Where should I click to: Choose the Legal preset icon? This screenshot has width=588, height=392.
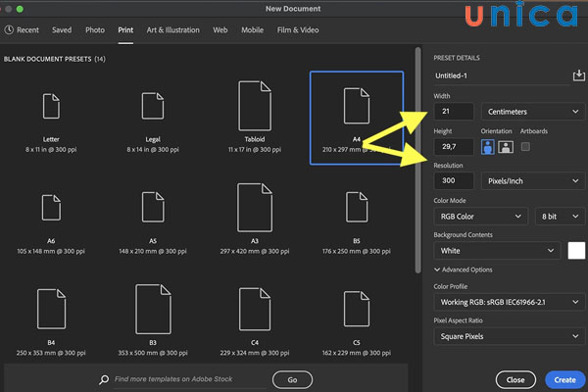(x=152, y=107)
